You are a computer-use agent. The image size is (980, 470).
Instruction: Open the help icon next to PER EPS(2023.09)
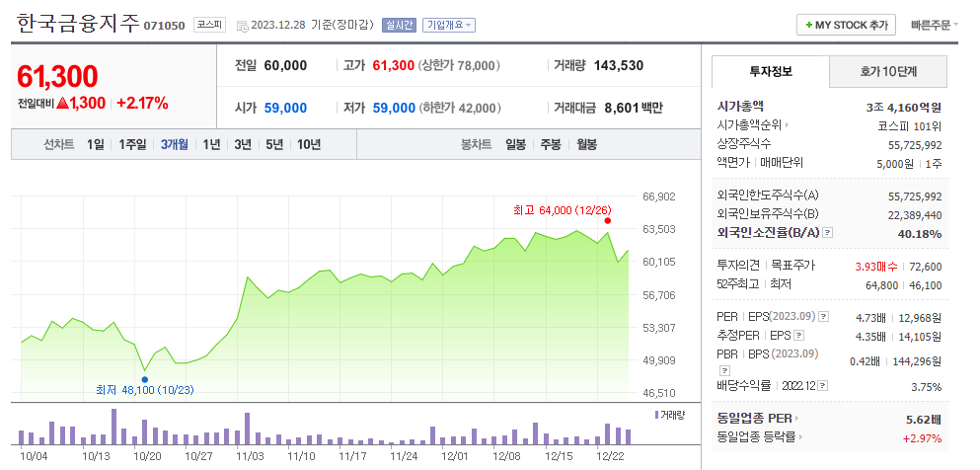[824, 317]
